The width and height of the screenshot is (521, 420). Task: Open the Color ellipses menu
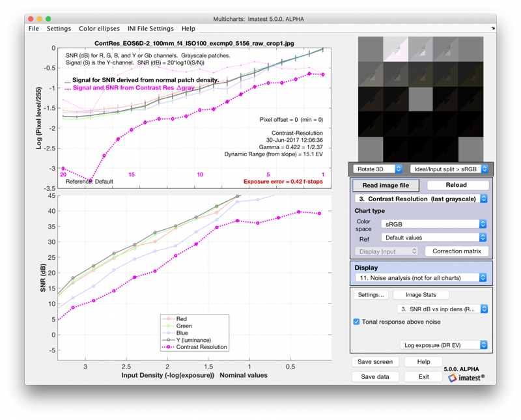coord(99,29)
